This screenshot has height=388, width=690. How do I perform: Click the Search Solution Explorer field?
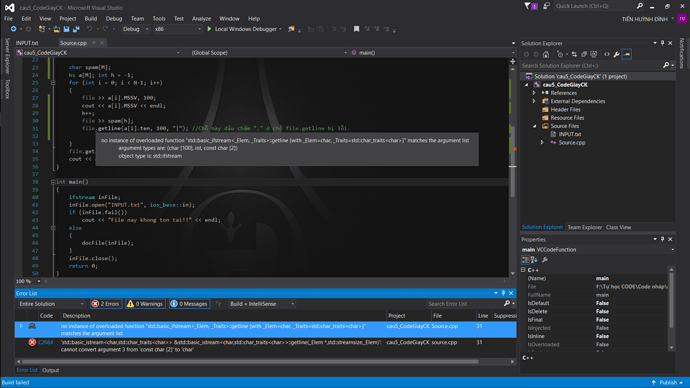tap(592, 66)
